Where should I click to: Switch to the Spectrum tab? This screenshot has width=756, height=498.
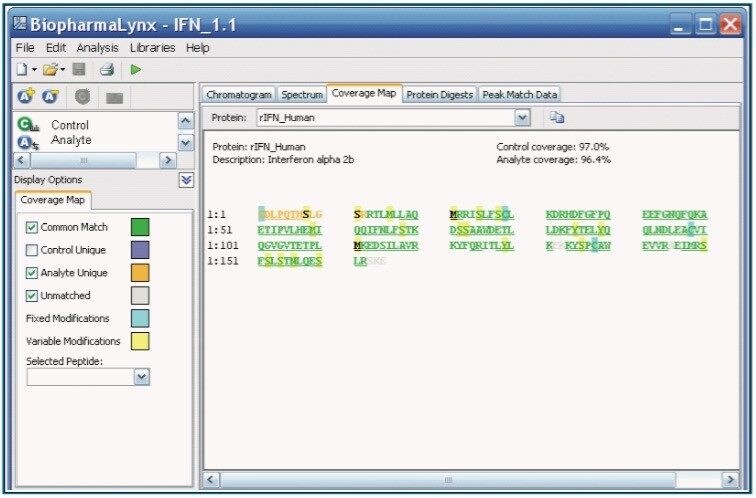[x=302, y=94]
